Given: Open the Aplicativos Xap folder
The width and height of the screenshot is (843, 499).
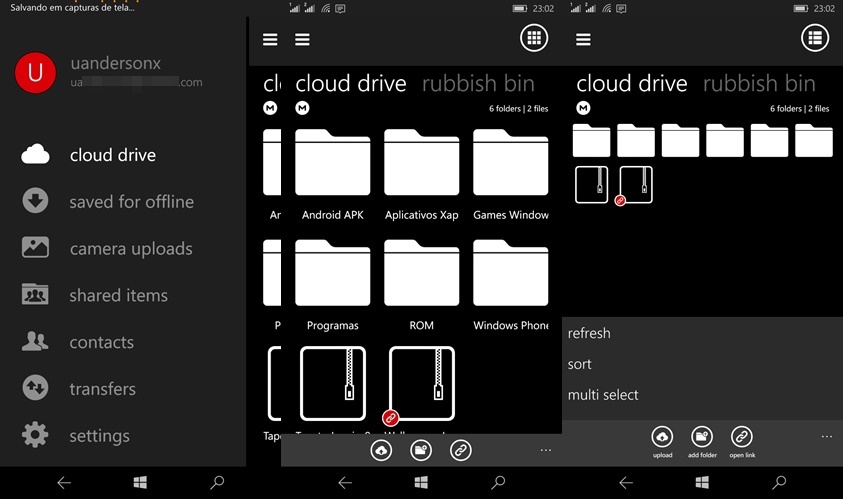Looking at the screenshot, I should pyautogui.click(x=422, y=175).
